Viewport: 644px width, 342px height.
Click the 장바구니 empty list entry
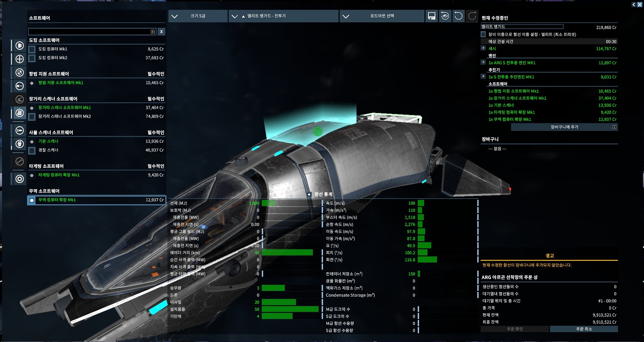(x=497, y=149)
